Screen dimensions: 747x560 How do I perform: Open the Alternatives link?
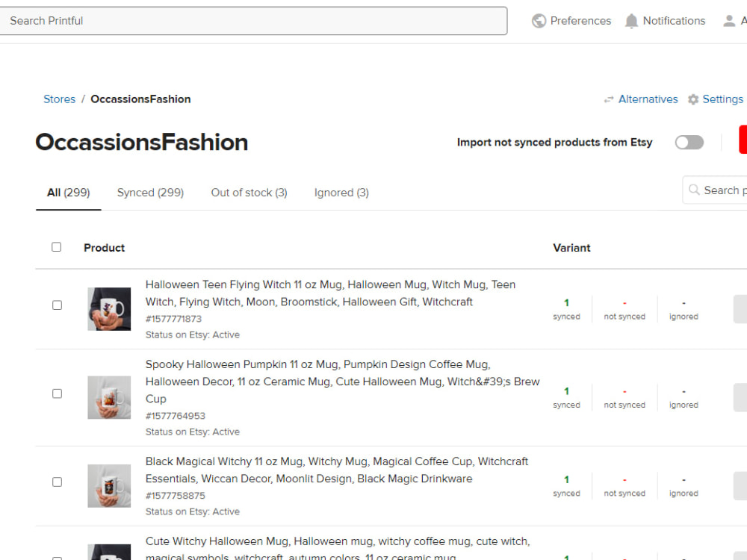[x=648, y=99]
